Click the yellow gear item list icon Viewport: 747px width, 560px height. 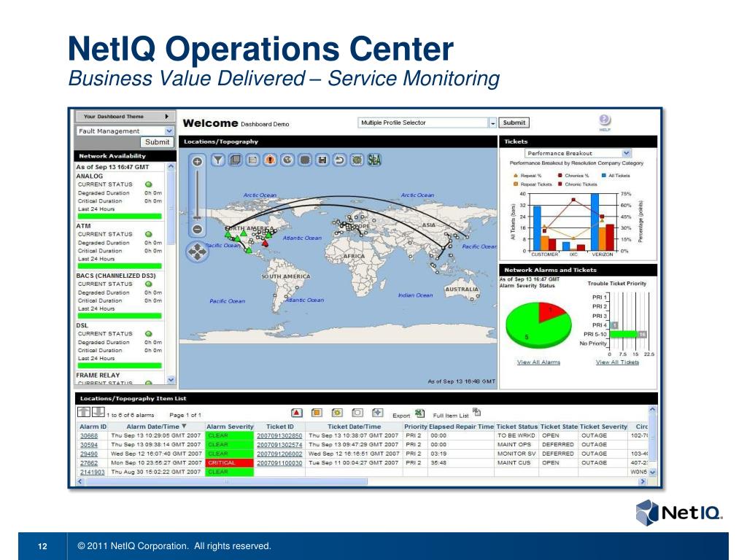(x=337, y=413)
